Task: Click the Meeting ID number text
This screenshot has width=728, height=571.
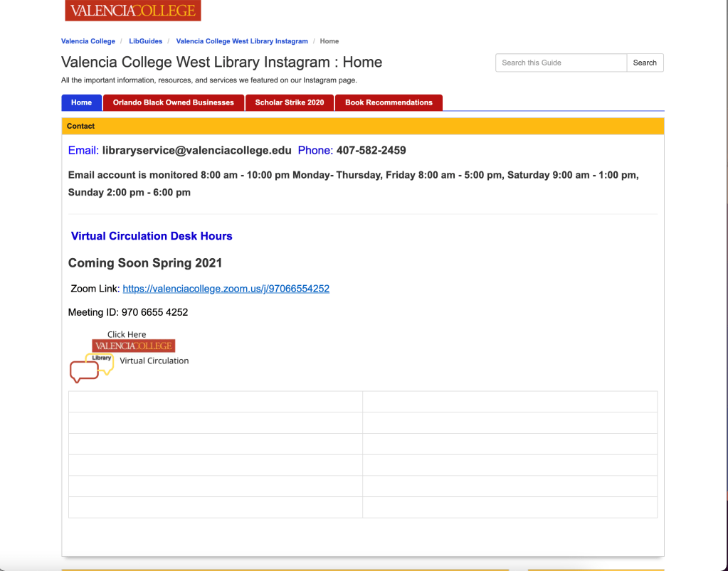Action: pyautogui.click(x=154, y=312)
